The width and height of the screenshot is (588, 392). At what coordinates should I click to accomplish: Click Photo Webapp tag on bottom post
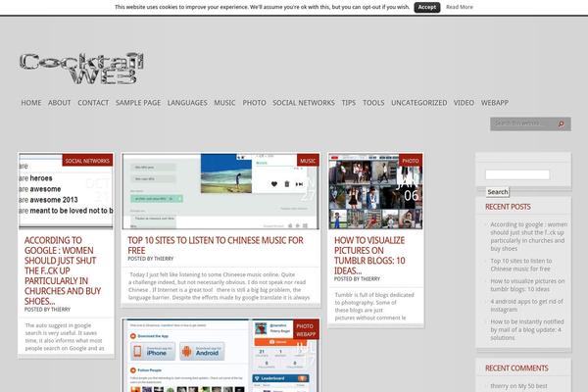[x=306, y=330]
